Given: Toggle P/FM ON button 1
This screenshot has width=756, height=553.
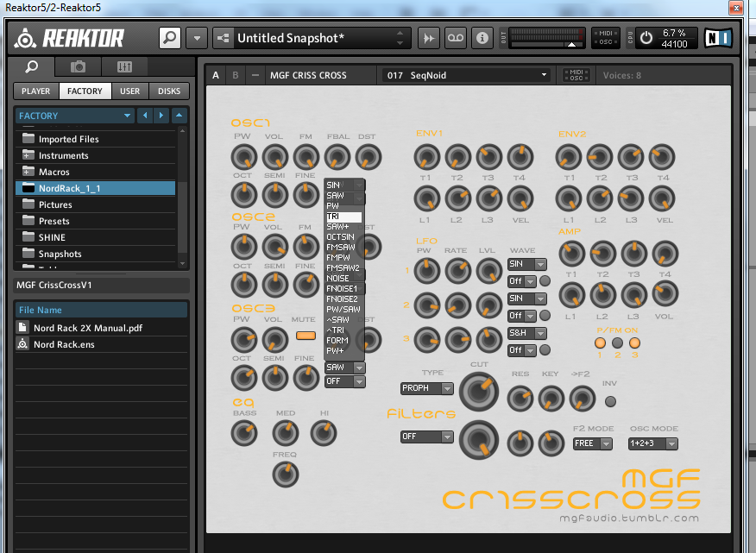Looking at the screenshot, I should (x=600, y=342).
